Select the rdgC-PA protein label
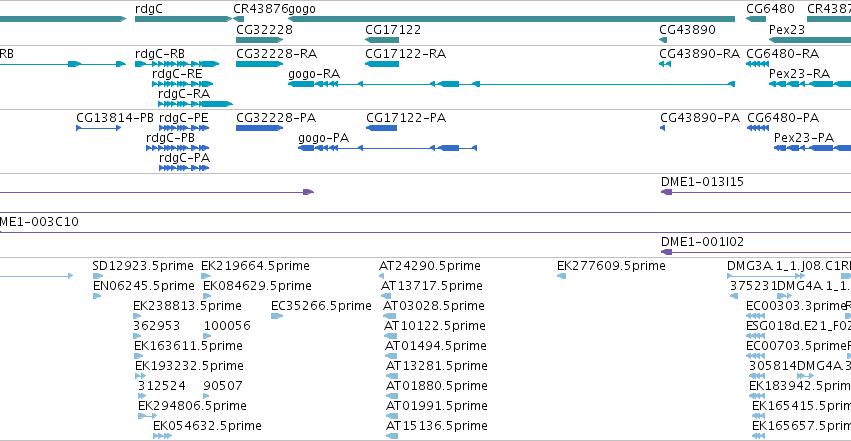Viewport: 851px width, 441px height. pyautogui.click(x=185, y=158)
